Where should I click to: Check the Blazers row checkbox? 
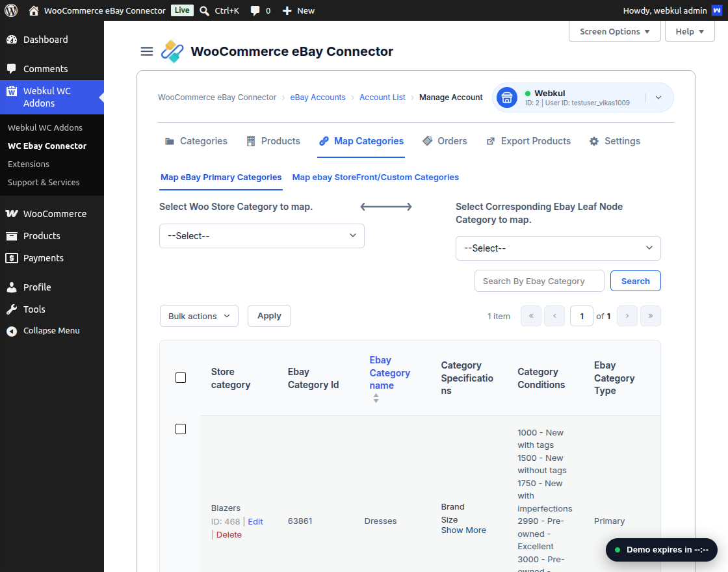coord(181,429)
